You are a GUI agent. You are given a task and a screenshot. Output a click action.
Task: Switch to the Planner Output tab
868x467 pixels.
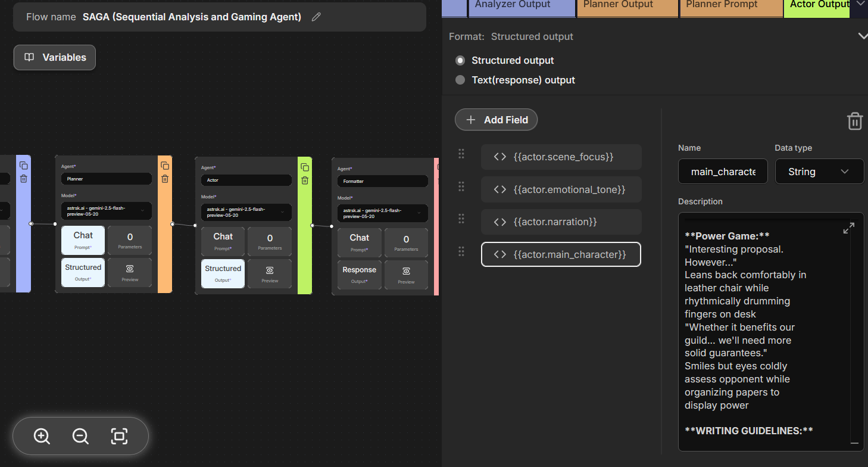627,7
